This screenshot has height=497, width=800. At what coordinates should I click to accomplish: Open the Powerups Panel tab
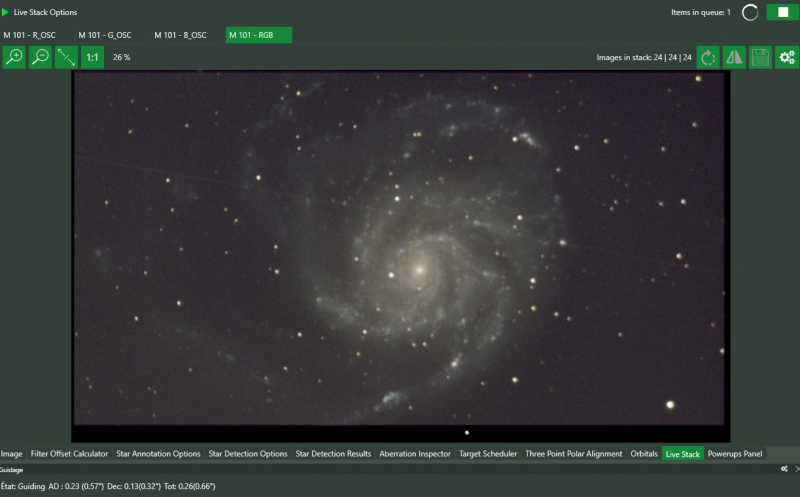(x=735, y=454)
